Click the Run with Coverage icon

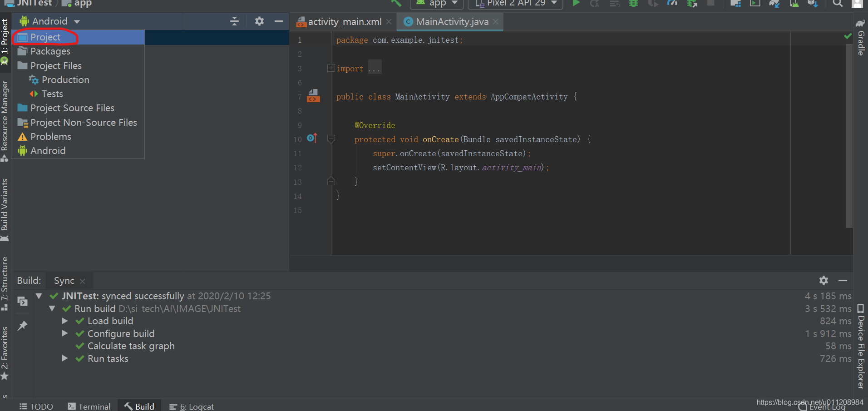653,3
